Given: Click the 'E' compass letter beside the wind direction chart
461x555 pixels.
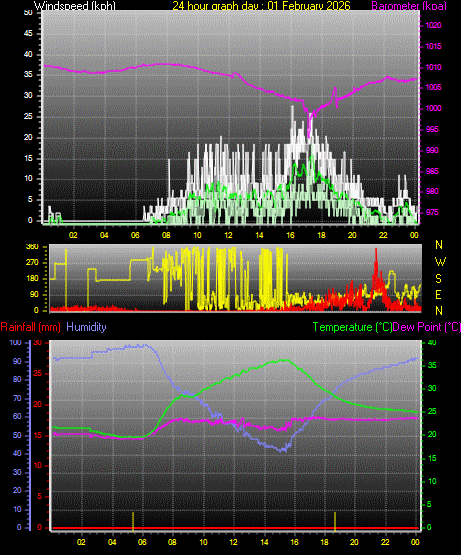Looking at the screenshot, I should pyautogui.click(x=438, y=294).
